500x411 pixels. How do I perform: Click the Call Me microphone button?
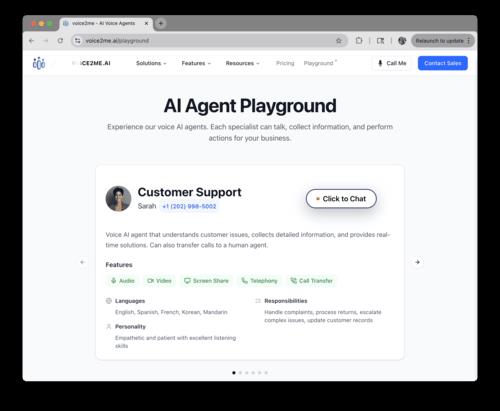tap(391, 63)
